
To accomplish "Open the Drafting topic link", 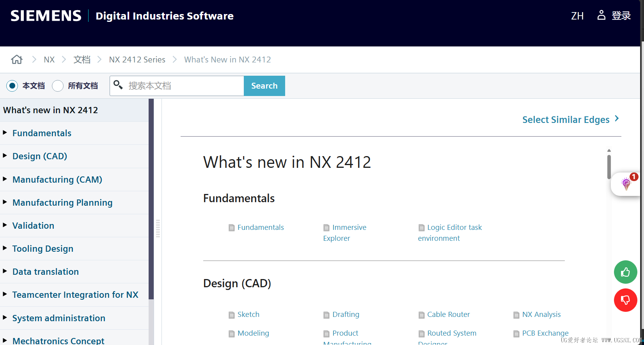I will 346,315.
